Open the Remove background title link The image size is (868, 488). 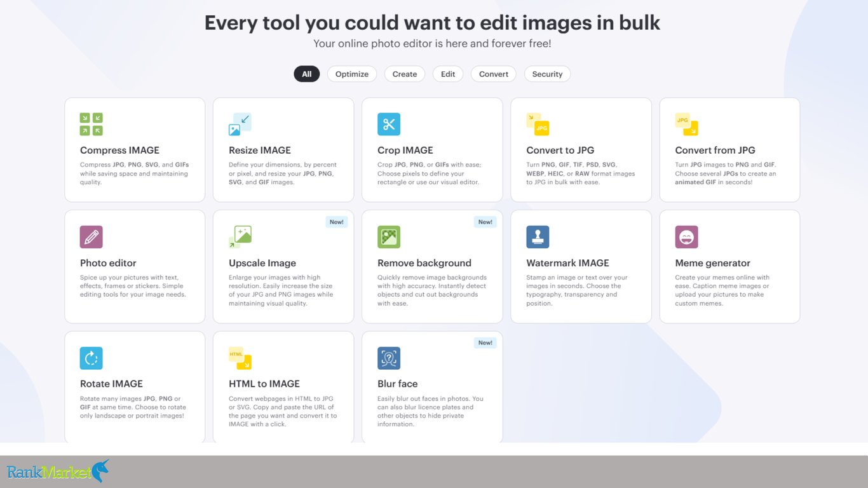point(424,263)
